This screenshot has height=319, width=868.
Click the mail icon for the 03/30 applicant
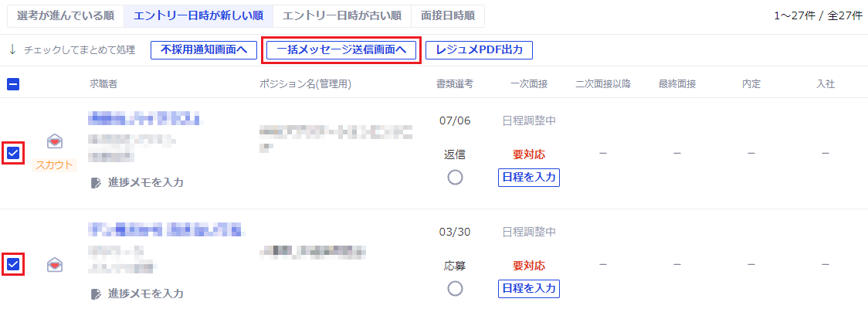point(55,265)
